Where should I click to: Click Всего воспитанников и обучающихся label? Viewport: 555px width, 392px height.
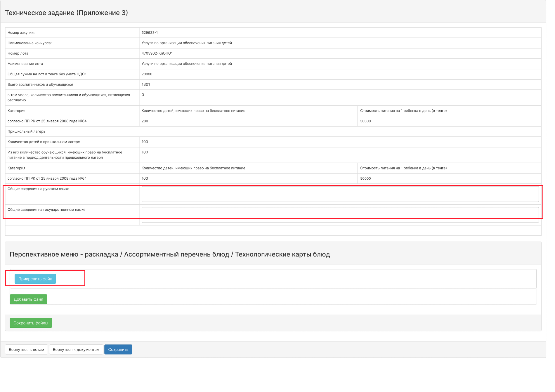point(40,84)
